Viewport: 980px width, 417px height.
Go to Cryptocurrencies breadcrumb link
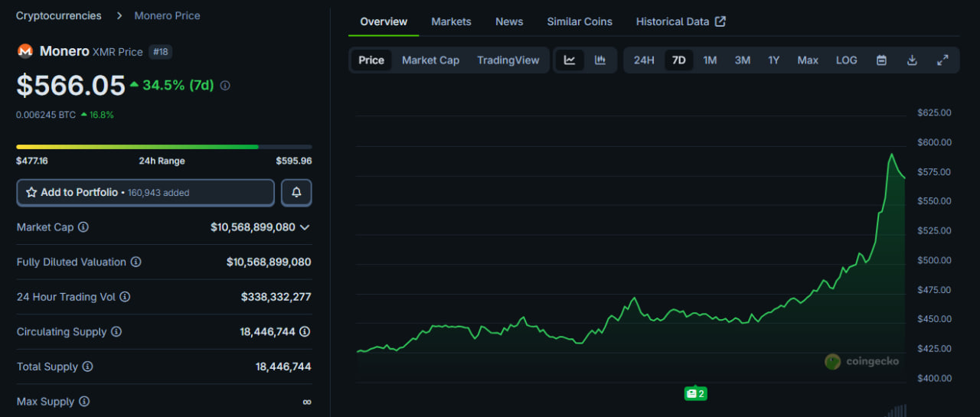(58, 15)
